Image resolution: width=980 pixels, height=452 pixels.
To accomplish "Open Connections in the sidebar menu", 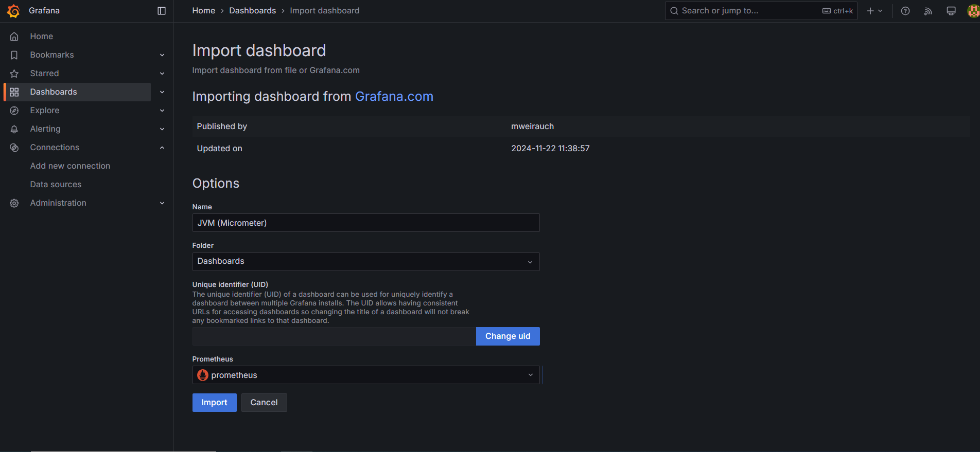I will [55, 148].
